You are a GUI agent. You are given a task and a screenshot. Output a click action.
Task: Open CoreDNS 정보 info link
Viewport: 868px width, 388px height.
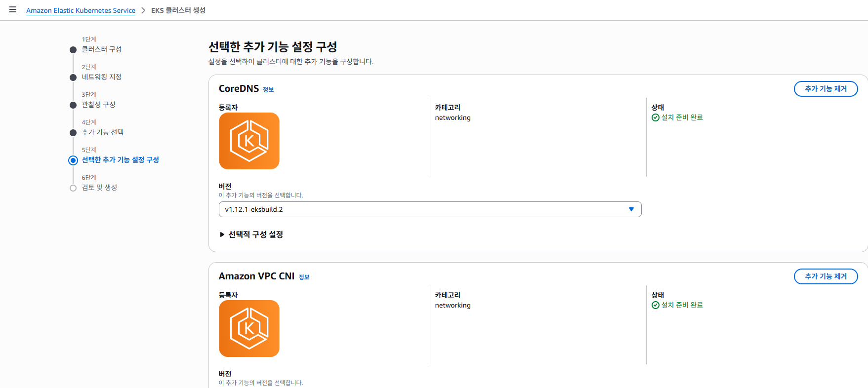(x=268, y=89)
